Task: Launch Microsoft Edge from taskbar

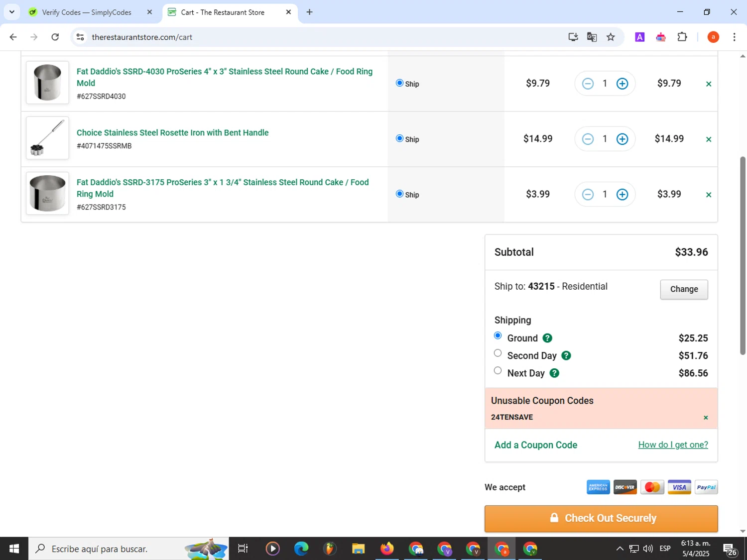Action: 301,549
